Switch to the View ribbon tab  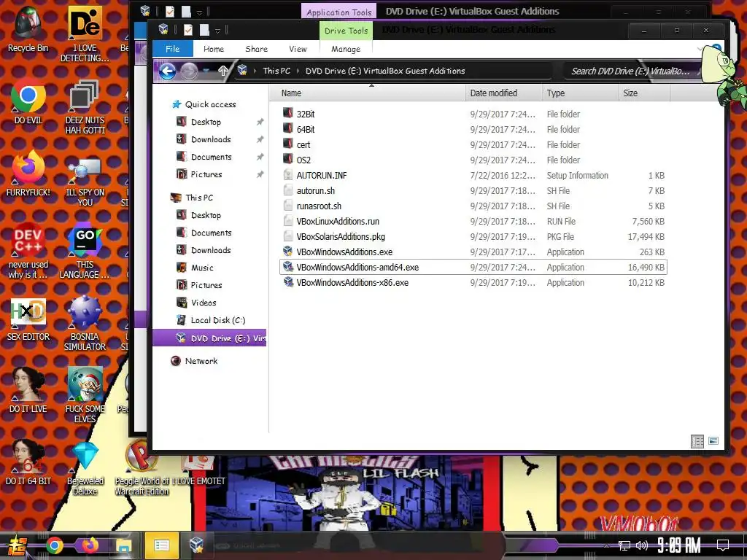coord(298,49)
